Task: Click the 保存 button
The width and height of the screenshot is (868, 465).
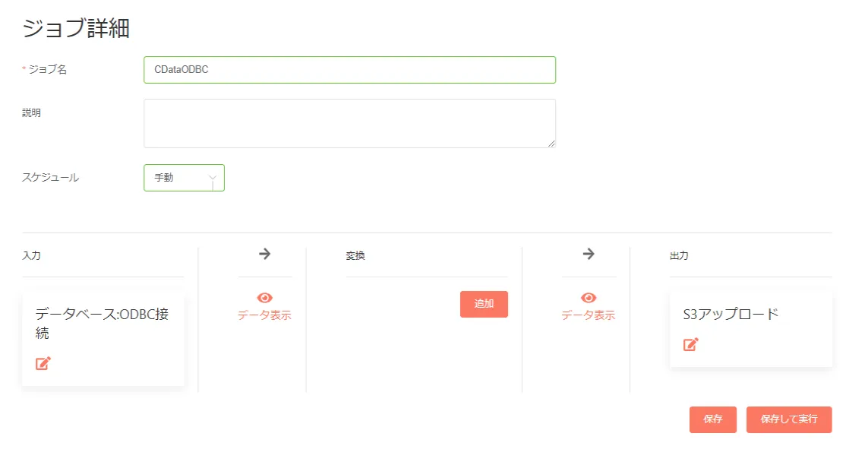Action: (x=712, y=419)
